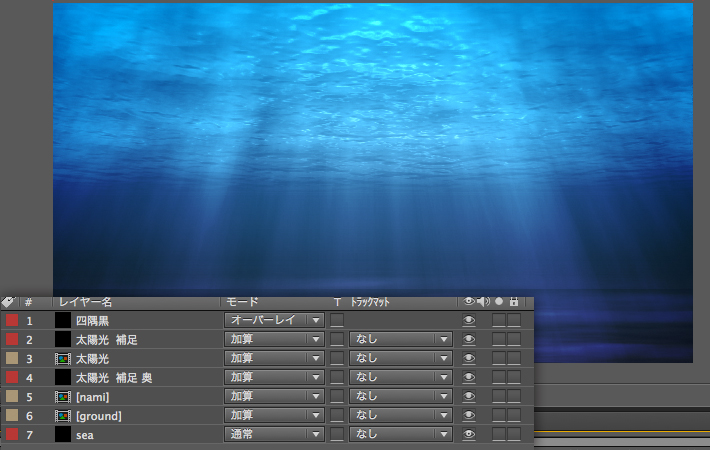Screen dimensions: 710x450
Task: Click the composition icon of the 太陽光 layer
Action: (62, 358)
